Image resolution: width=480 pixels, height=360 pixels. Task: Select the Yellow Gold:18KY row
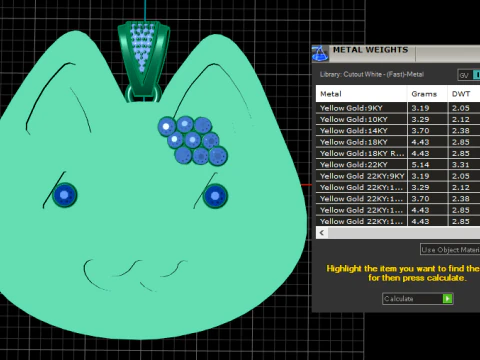pyautogui.click(x=398, y=142)
